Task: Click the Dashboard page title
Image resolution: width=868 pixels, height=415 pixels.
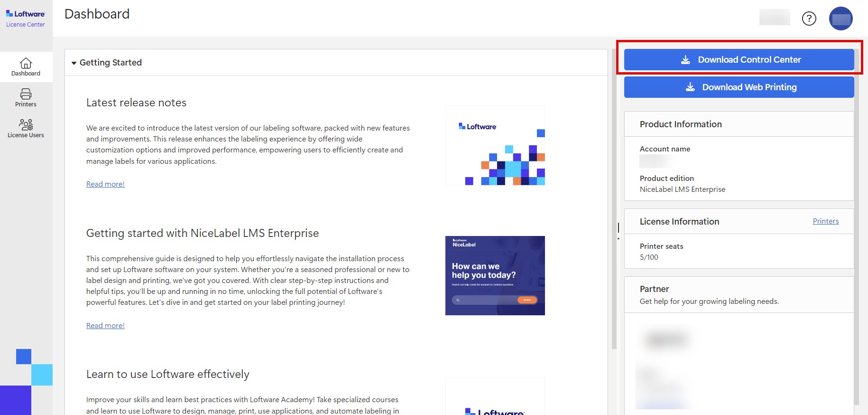Action: 97,14
